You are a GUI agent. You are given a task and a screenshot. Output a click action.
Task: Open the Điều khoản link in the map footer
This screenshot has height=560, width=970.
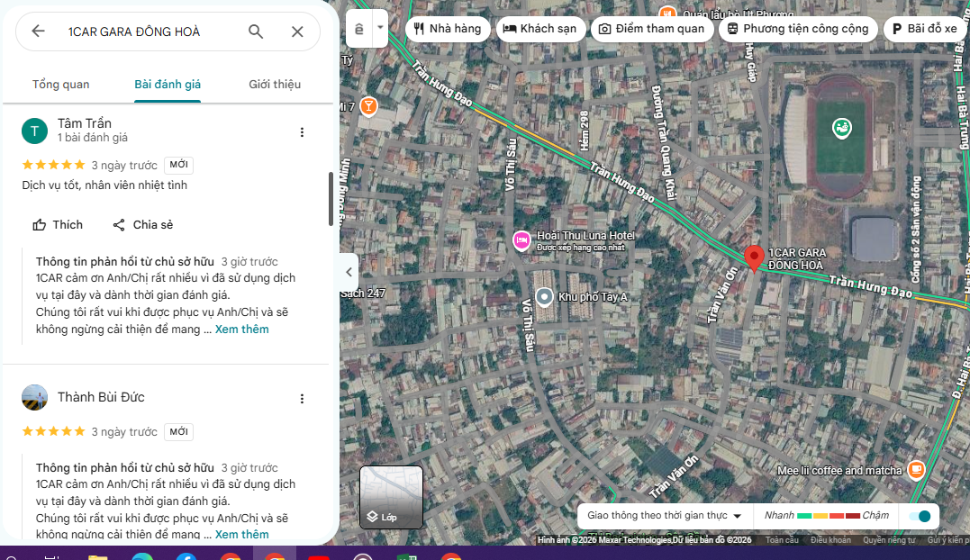click(x=830, y=540)
